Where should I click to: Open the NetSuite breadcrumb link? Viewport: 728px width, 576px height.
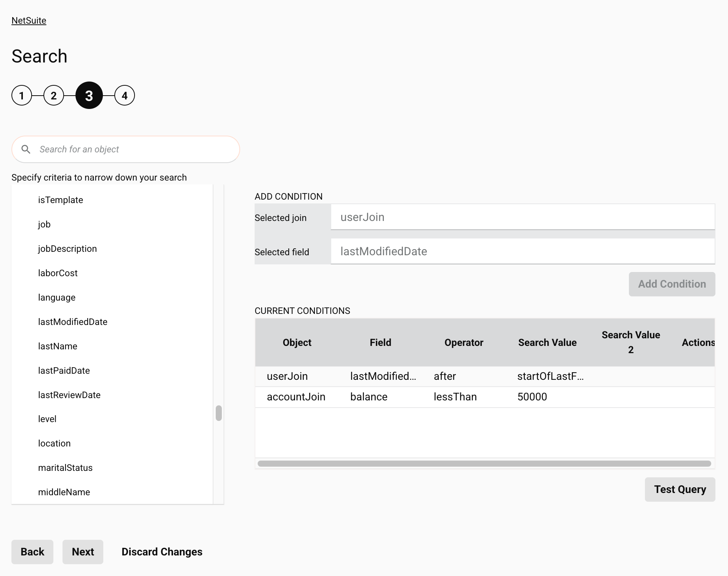click(29, 21)
